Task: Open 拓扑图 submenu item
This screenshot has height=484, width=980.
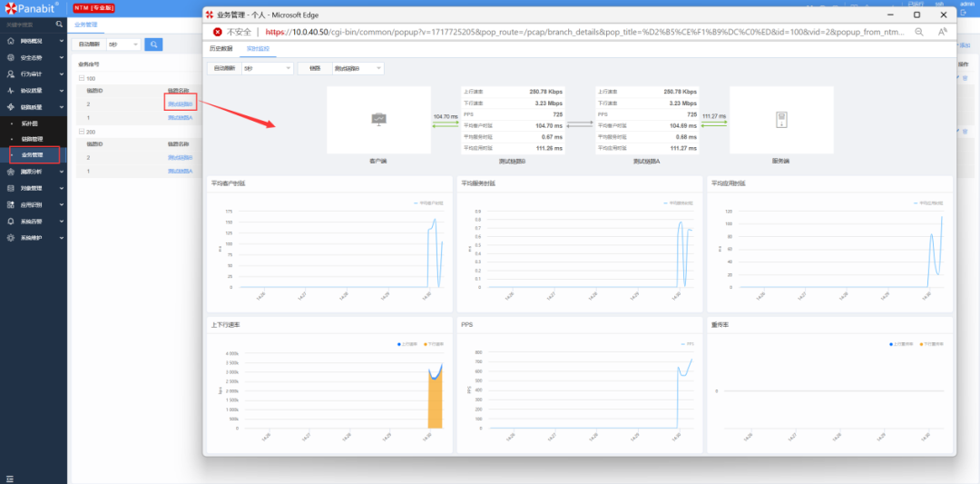Action: tap(31, 123)
